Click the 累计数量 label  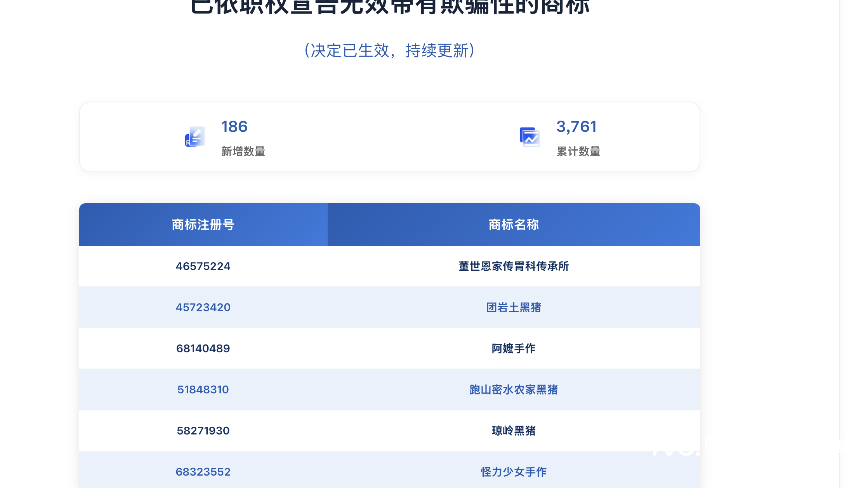pos(578,151)
